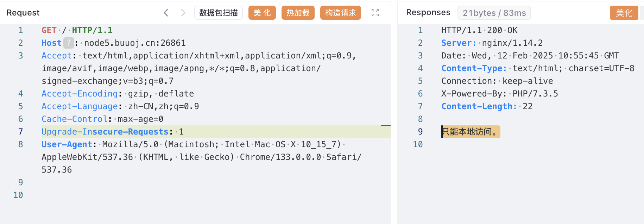Click the 21bytes / 83ms response info badge
This screenshot has width=644, height=224.
click(494, 13)
